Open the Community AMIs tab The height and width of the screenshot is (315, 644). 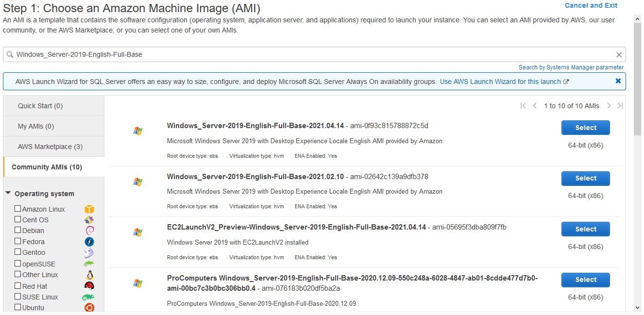pos(53,167)
